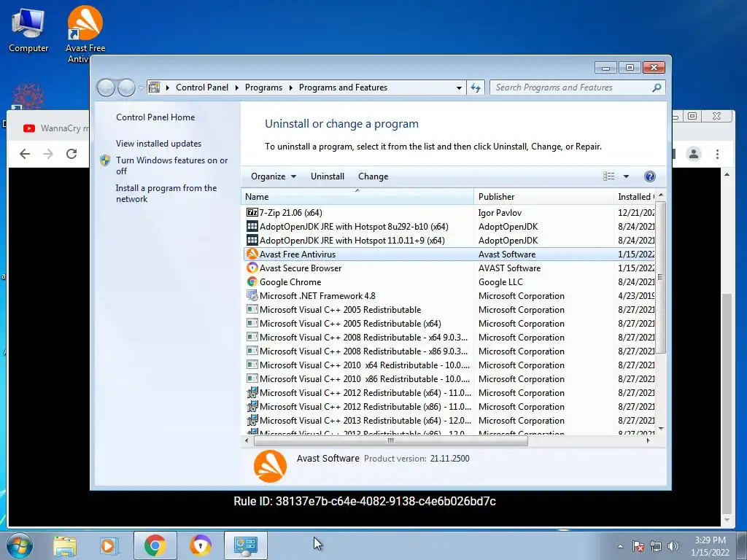Click the network tray icon

(x=656, y=546)
